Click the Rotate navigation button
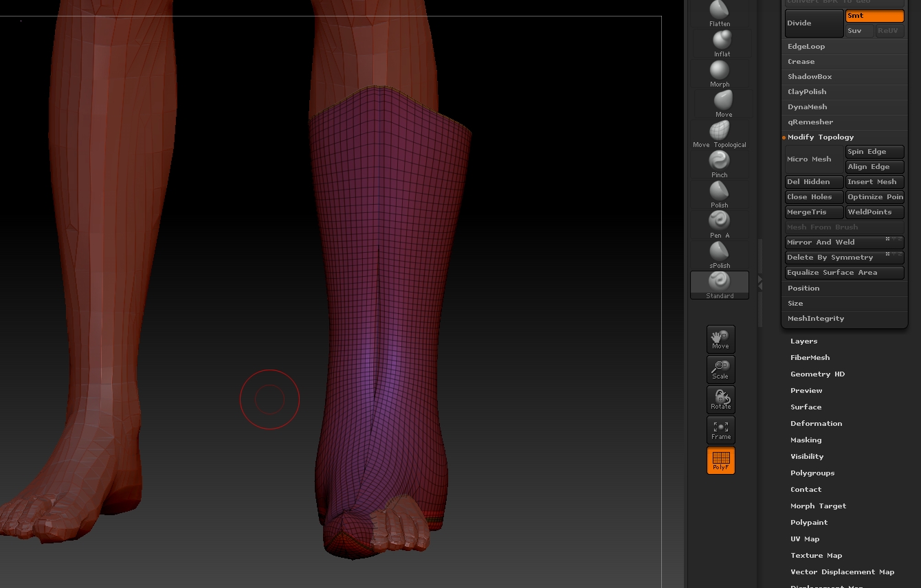The width and height of the screenshot is (921, 588). pos(720,400)
